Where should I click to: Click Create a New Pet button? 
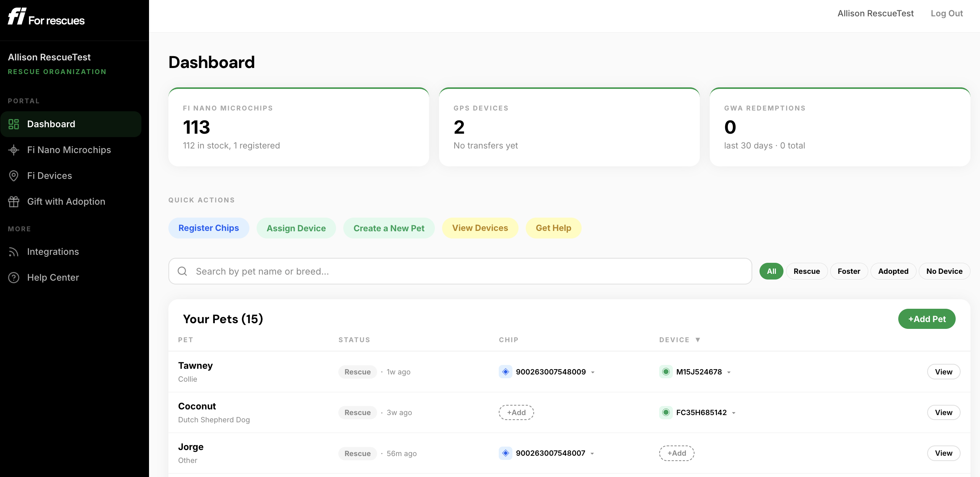(x=389, y=228)
